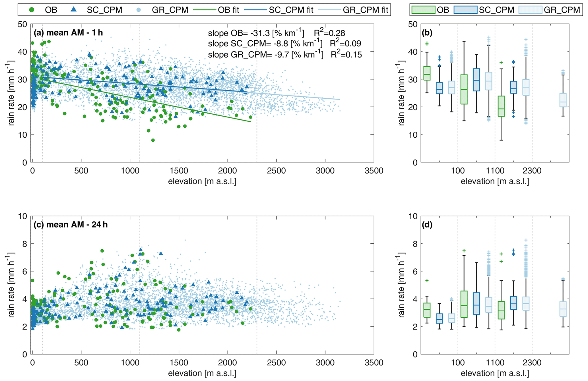Click panel (a) elevation axis label

coord(202,181)
